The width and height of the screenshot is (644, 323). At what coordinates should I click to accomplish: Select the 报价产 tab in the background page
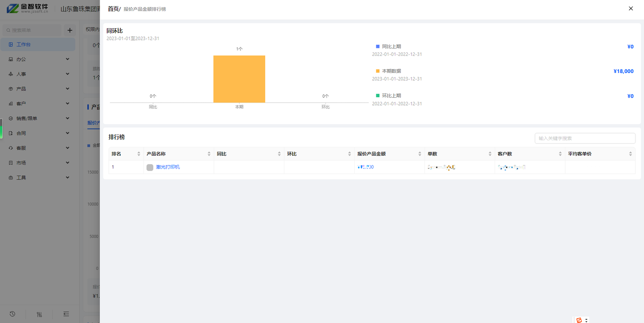93,122
